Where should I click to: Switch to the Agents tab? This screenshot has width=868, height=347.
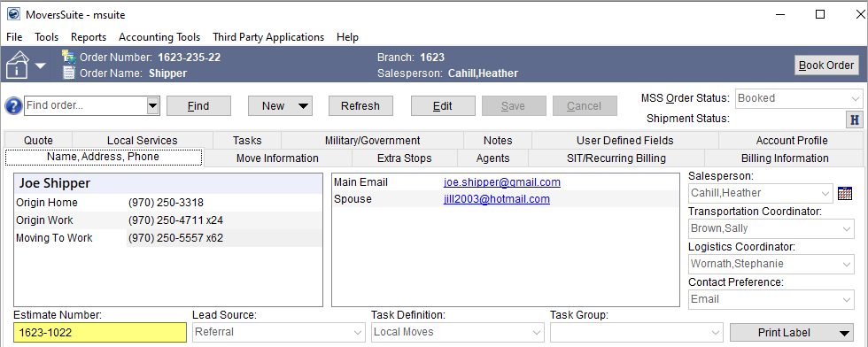492,158
